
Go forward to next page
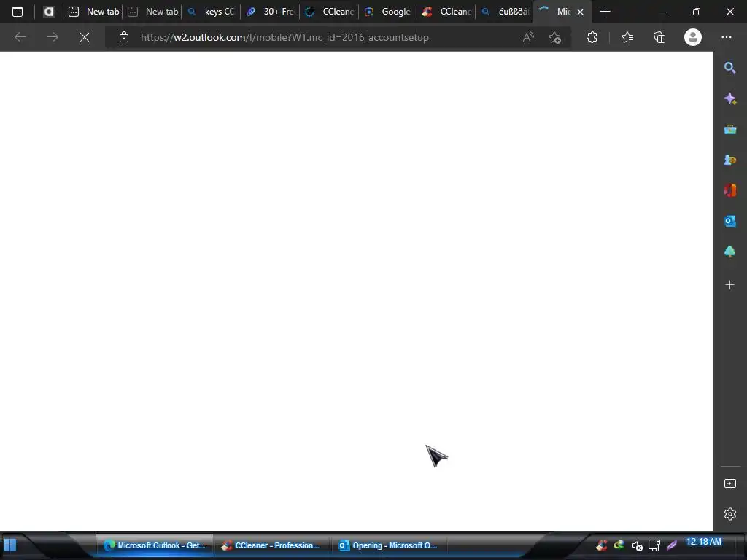[x=53, y=37]
